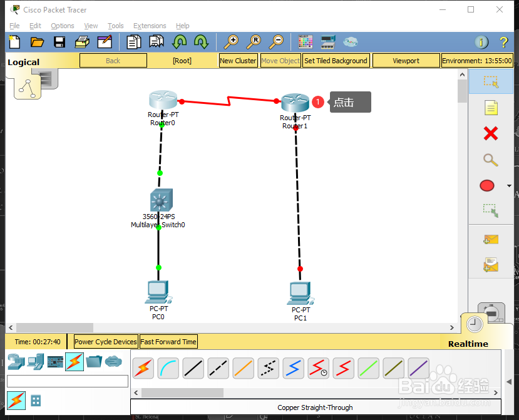This screenshot has height=420, width=519.
Task: Open custom devices dialog icon
Action: 328,42
